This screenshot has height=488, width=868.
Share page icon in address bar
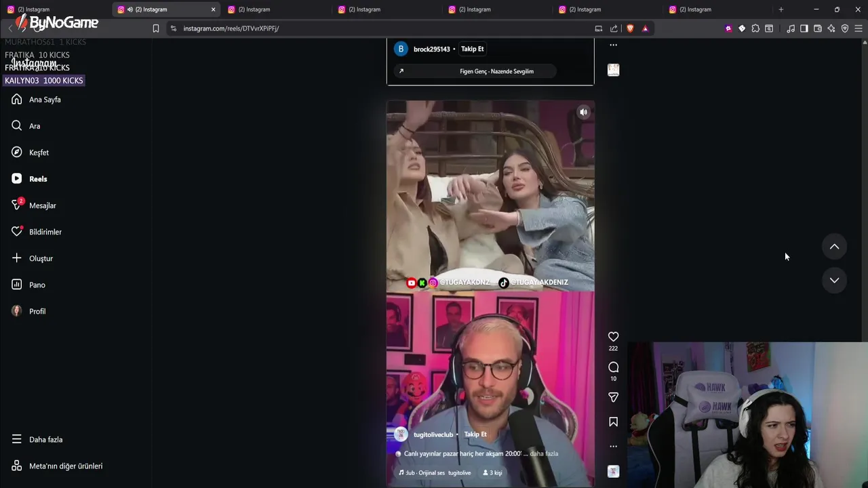(x=614, y=28)
